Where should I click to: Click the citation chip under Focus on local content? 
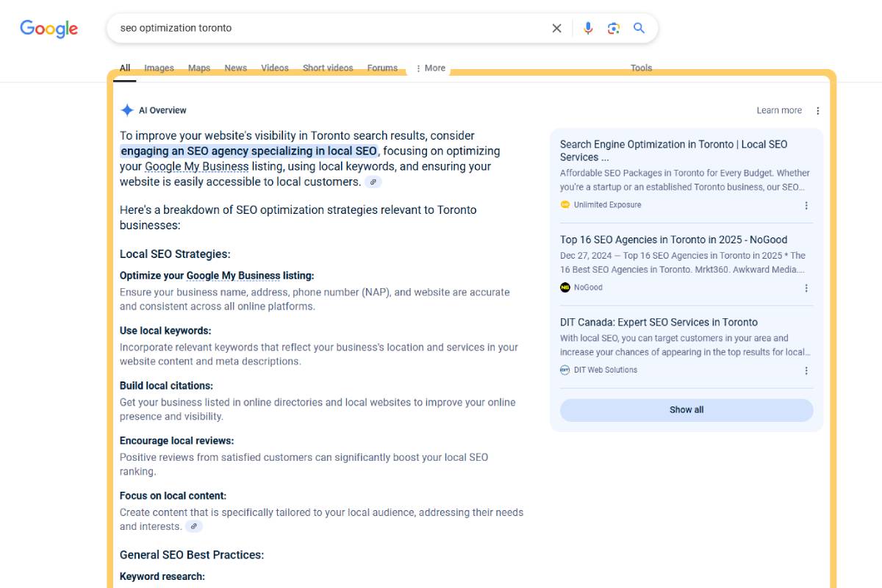tap(193, 526)
